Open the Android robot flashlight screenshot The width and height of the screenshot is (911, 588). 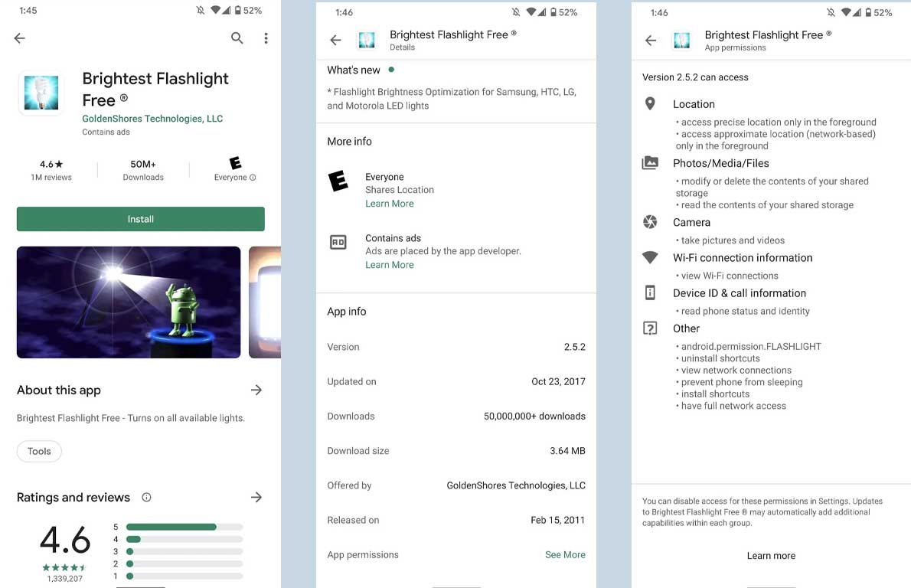coord(129,302)
